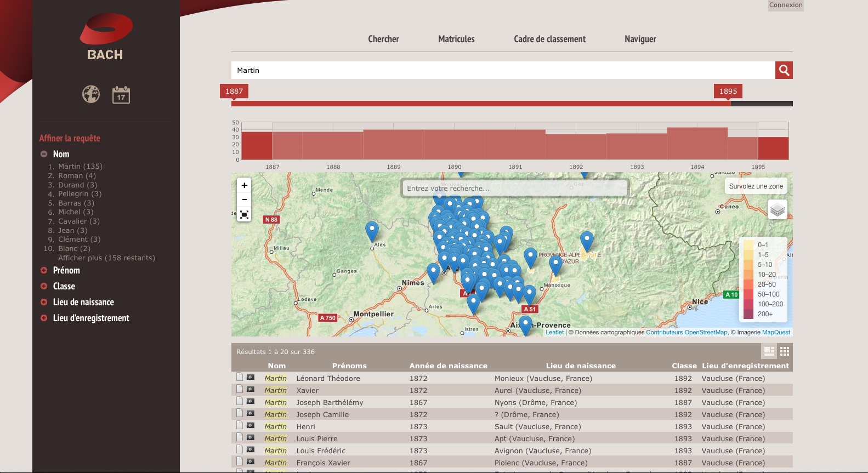Switch results to list view
Viewport: 868px width, 473px height.
point(769,351)
